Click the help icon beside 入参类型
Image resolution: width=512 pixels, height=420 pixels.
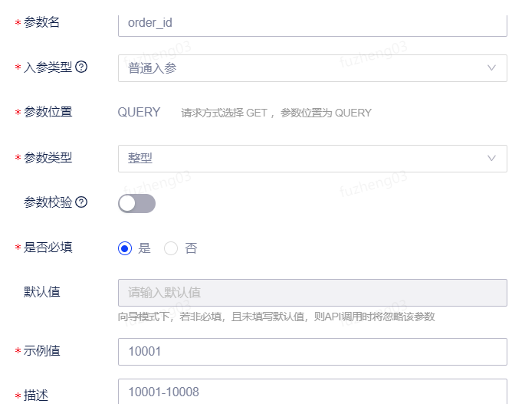click(x=81, y=67)
